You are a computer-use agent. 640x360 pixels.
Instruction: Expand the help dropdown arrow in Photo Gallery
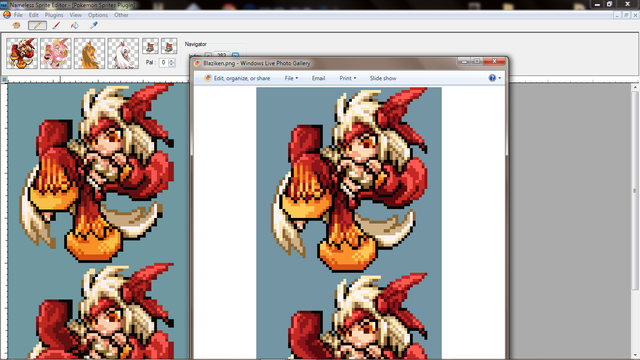tap(500, 78)
